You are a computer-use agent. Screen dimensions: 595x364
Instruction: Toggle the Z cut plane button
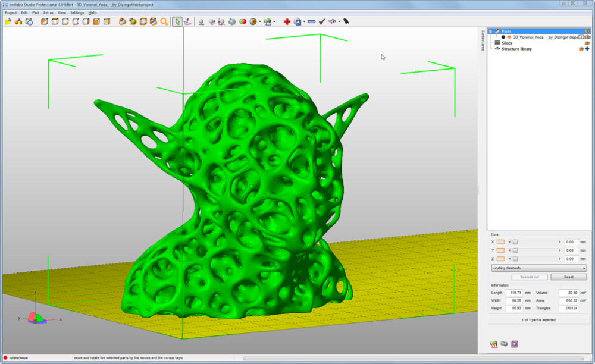point(500,259)
